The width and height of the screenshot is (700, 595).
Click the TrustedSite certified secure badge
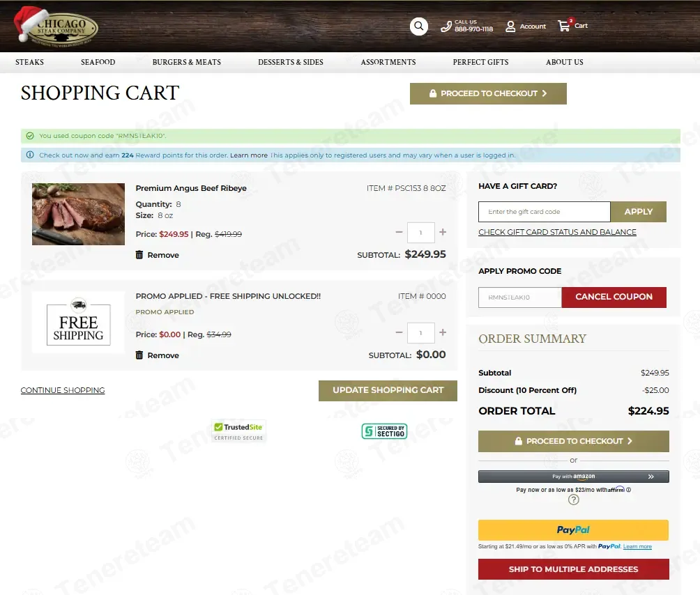(x=238, y=431)
